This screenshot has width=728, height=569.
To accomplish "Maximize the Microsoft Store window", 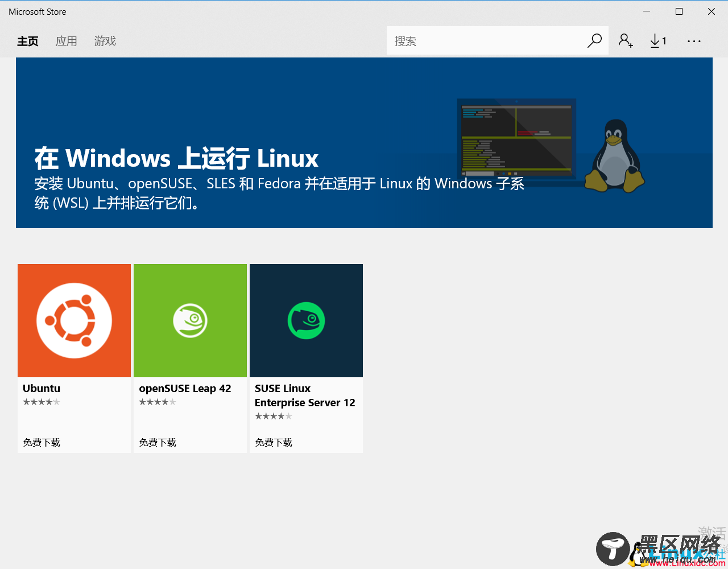I will (x=679, y=11).
